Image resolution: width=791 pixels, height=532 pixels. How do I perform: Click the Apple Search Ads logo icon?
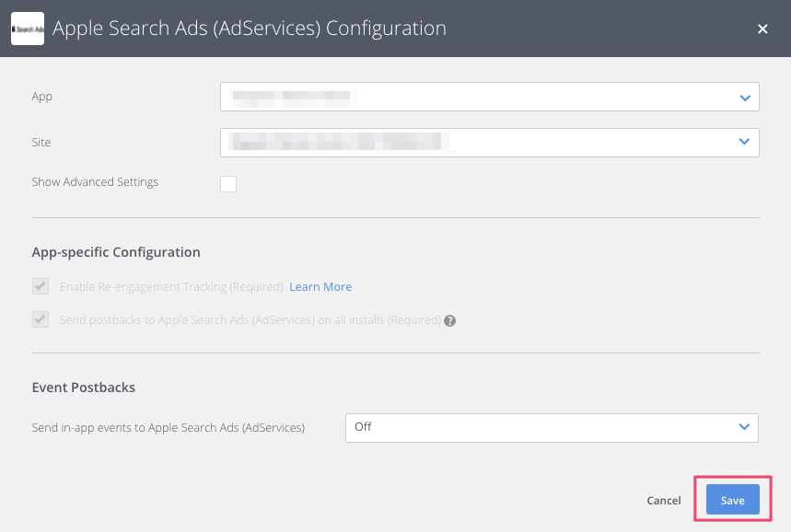click(x=28, y=29)
